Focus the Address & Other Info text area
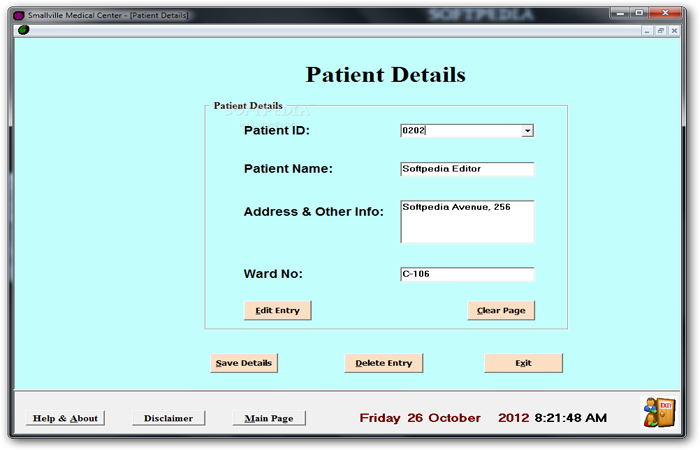The image size is (700, 450). tap(467, 221)
